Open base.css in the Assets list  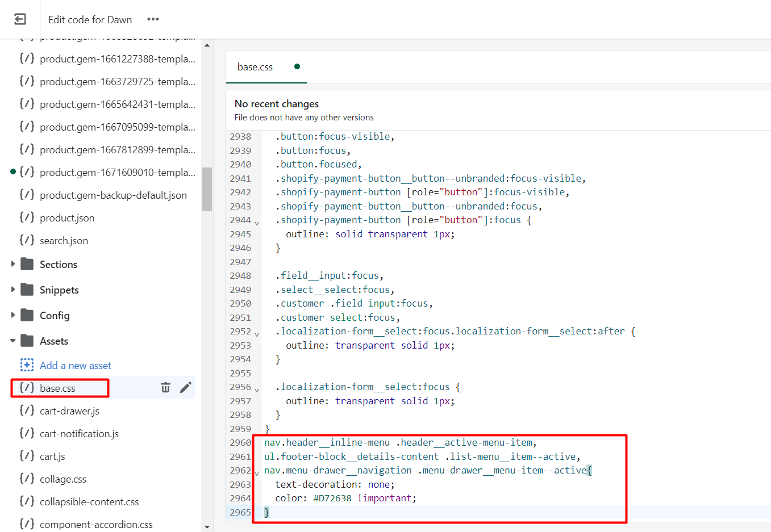click(57, 388)
